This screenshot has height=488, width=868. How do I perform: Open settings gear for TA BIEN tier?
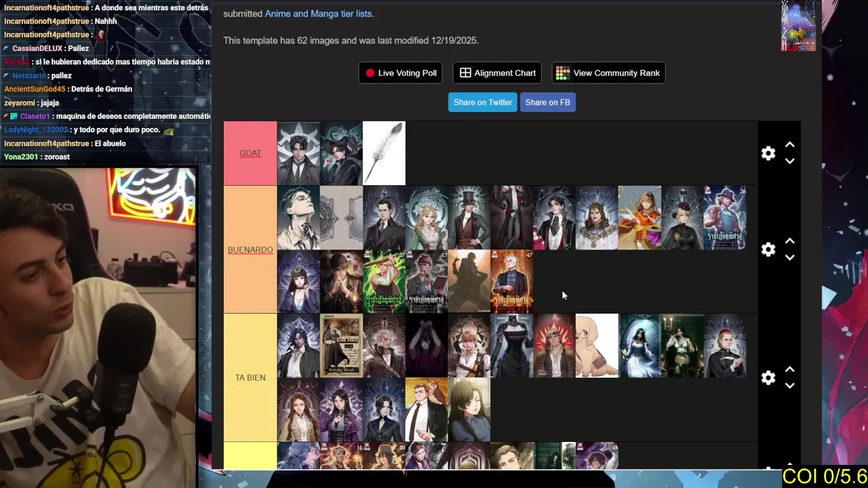768,378
